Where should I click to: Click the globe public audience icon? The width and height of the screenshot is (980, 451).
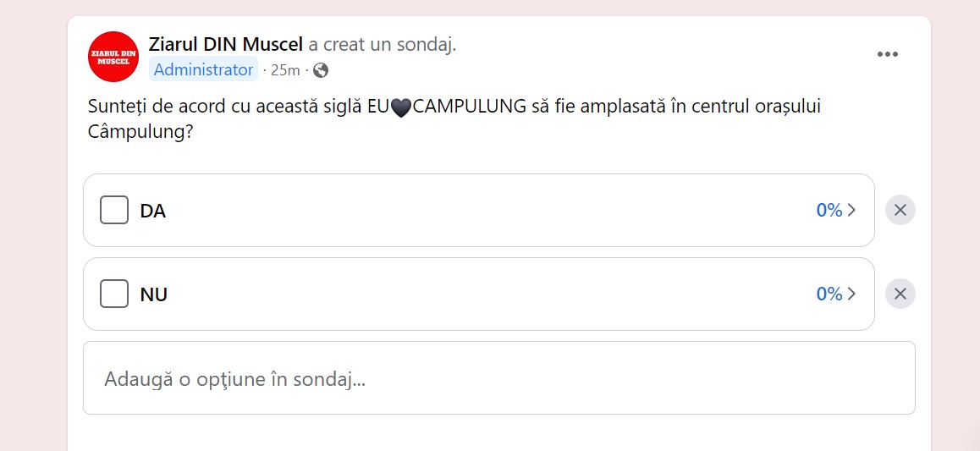pyautogui.click(x=321, y=70)
